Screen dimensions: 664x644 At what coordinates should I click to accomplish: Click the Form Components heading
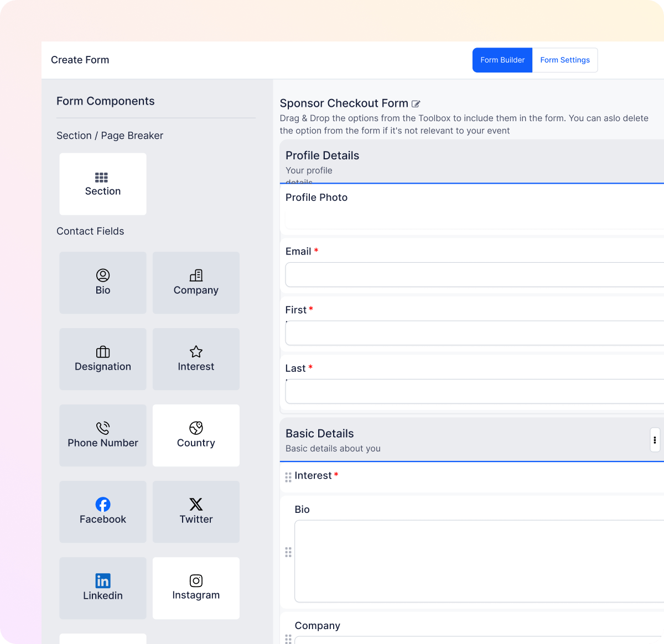(106, 101)
